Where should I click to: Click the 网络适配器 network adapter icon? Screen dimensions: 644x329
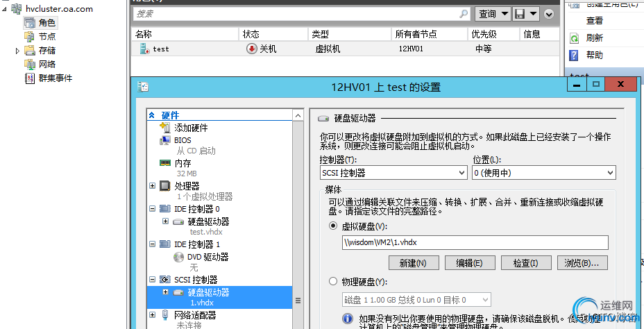click(x=165, y=315)
